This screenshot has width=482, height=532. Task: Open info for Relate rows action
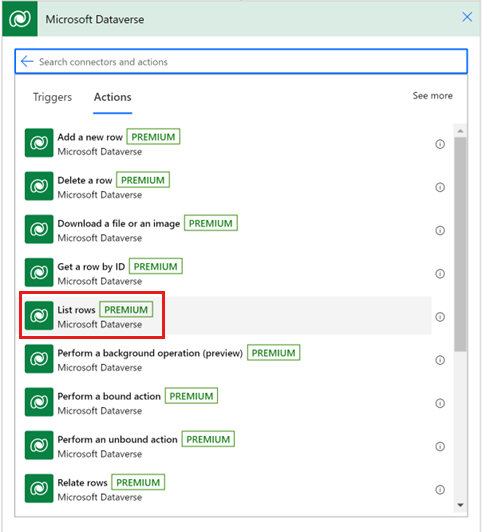coord(440,490)
